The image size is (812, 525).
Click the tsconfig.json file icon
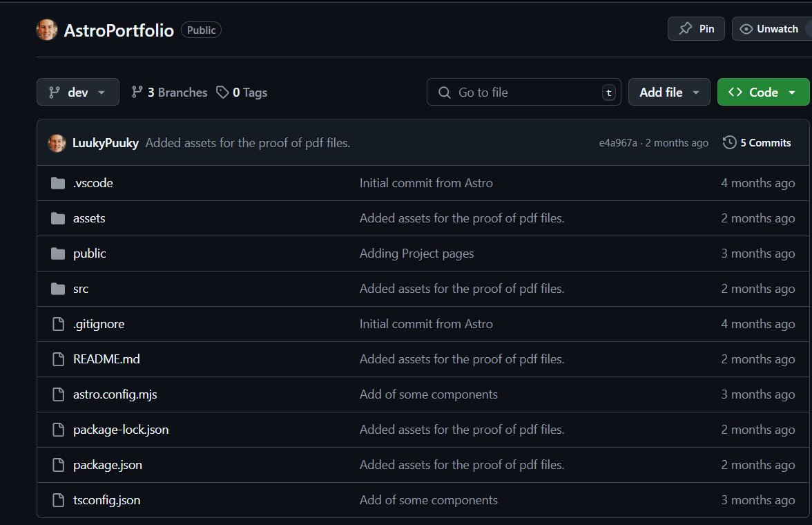click(58, 500)
